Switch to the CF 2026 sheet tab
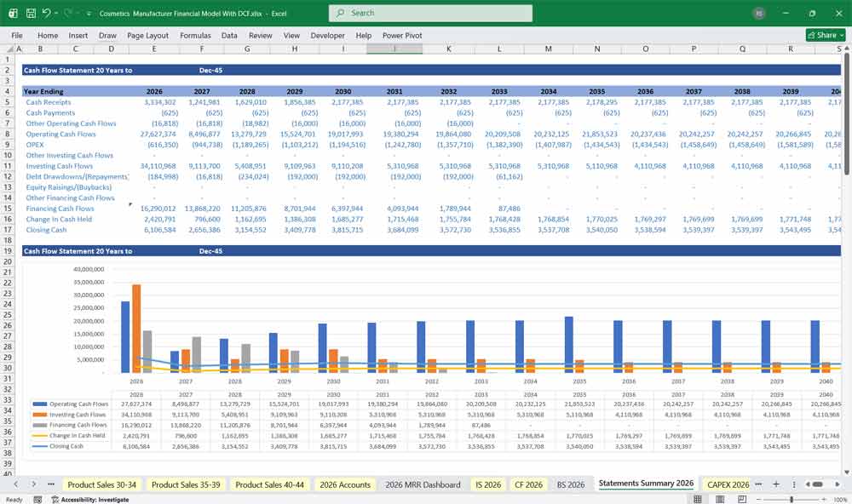 (529, 484)
